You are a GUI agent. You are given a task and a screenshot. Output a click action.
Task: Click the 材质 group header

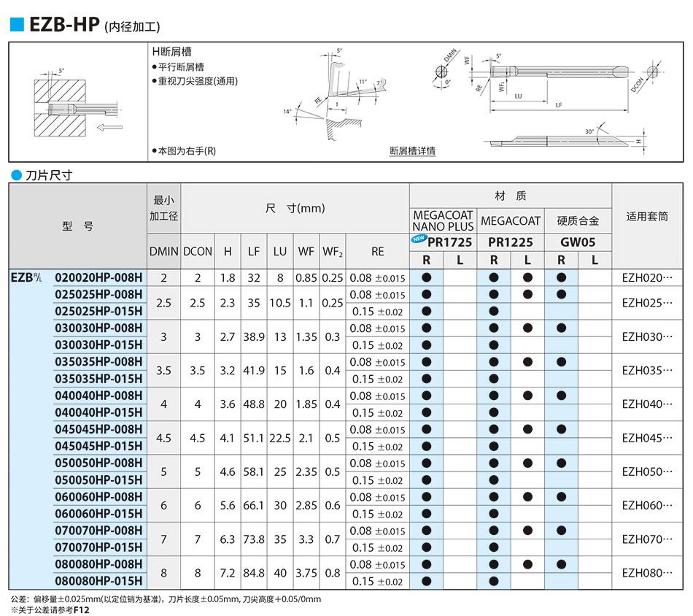(x=511, y=196)
